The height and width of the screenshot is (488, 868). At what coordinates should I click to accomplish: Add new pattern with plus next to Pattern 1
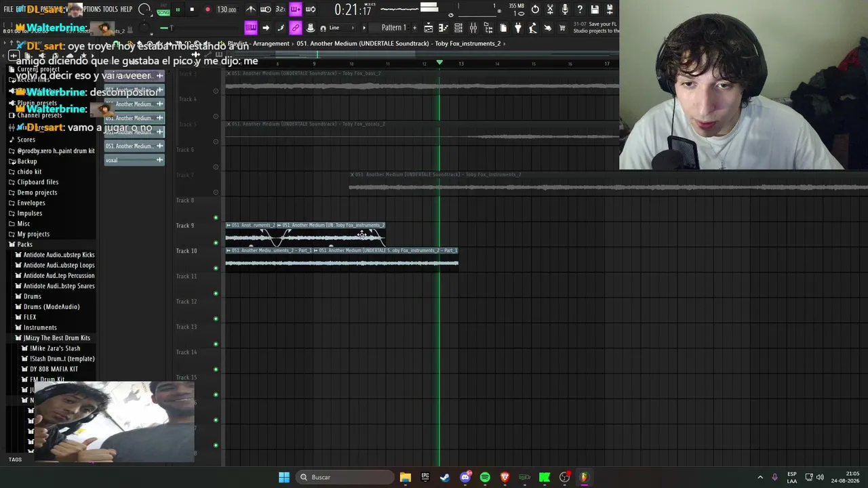(x=415, y=28)
